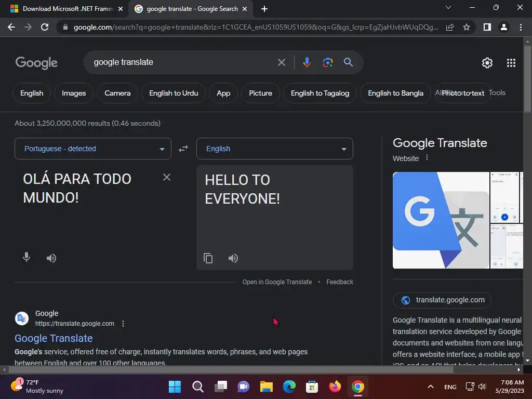This screenshot has height=399, width=532.
Task: Open File Explorer from the taskbar
Action: click(x=267, y=387)
